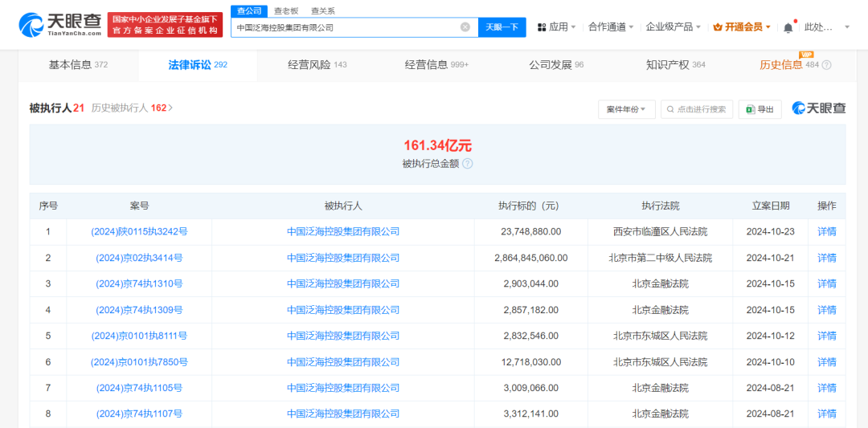Viewport: 868px width, 428px height.
Task: Open case (2024)京0101执7850号
Action: [x=139, y=361]
